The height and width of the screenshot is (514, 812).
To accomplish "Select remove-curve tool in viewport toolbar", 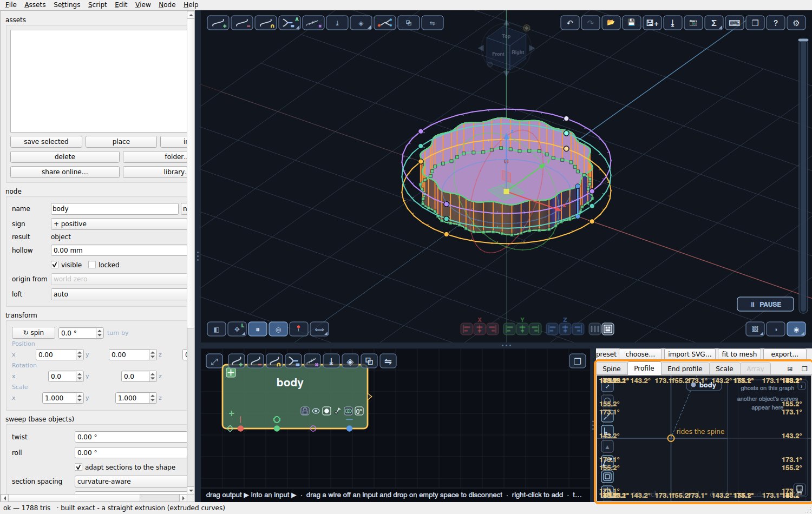I will pyautogui.click(x=242, y=23).
